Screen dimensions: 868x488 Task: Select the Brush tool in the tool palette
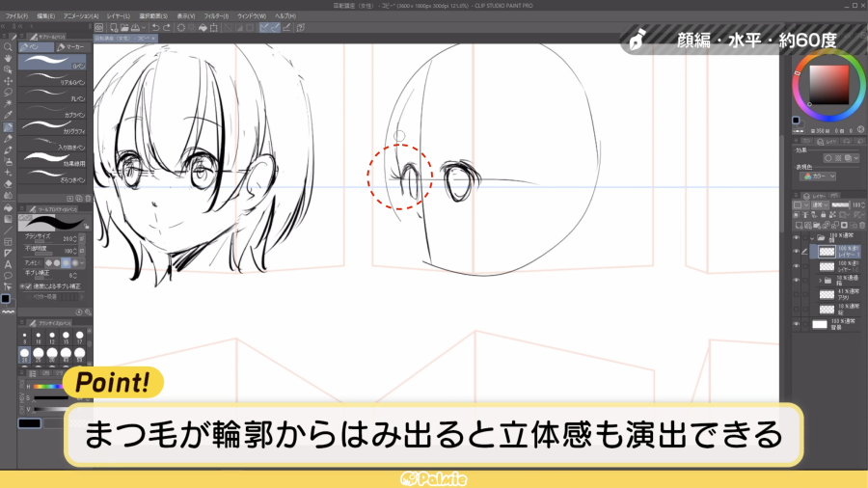pos(8,149)
